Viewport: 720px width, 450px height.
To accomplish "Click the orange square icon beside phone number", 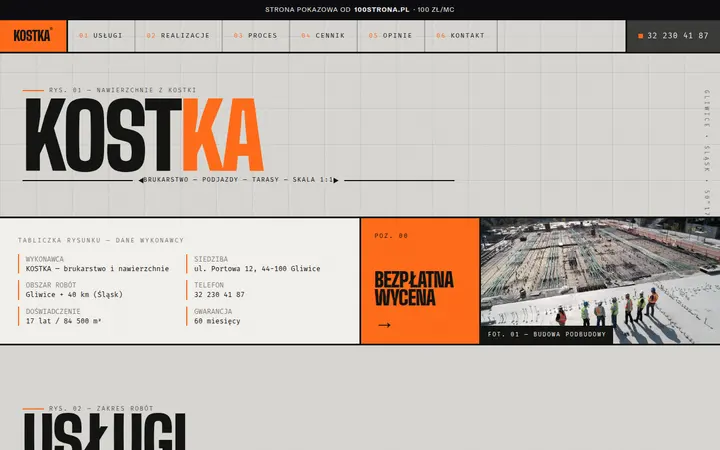I will [641, 36].
